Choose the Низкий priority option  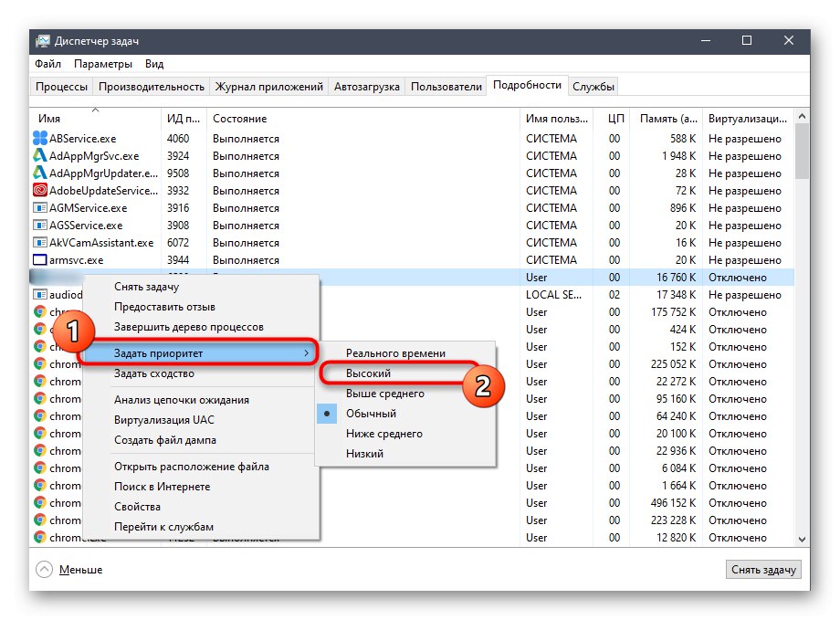(364, 454)
